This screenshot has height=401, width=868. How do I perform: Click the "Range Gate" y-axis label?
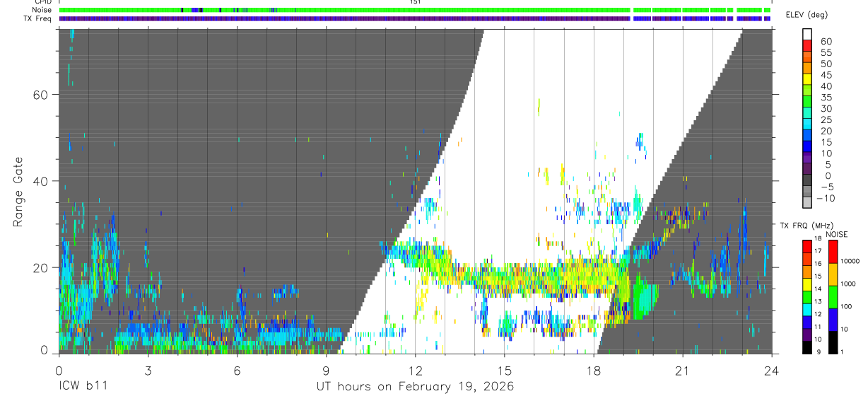(x=18, y=192)
